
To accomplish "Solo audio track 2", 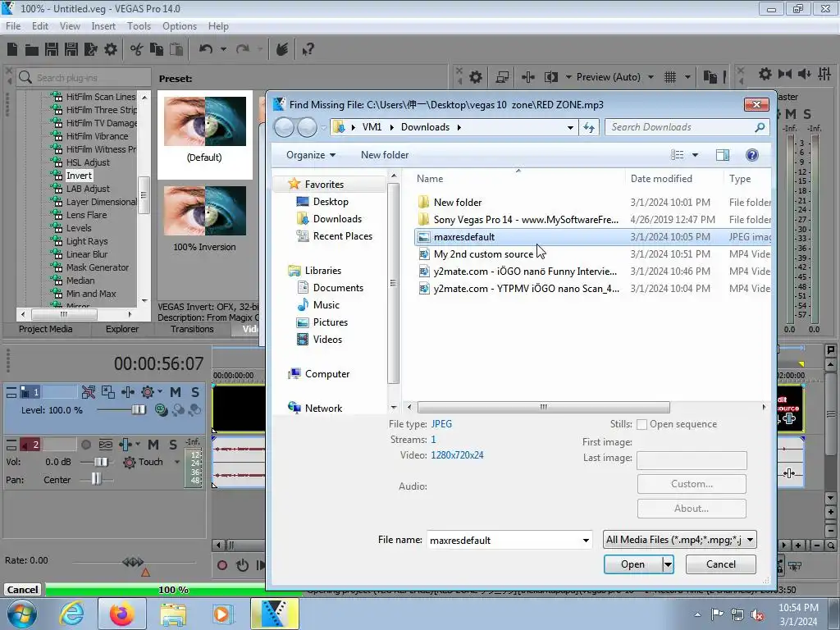I will (x=172, y=445).
